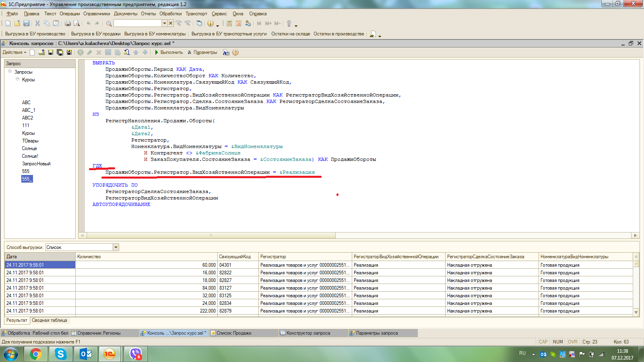
Task: Click the Find previous icon
Action: point(188,23)
